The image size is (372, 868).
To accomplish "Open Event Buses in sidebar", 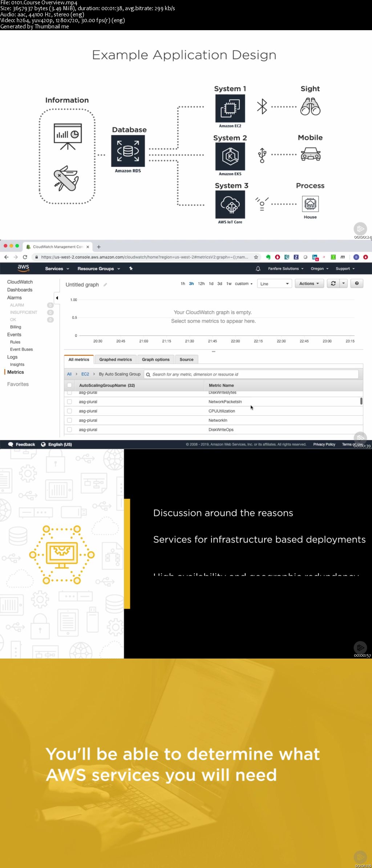I will coord(21,349).
